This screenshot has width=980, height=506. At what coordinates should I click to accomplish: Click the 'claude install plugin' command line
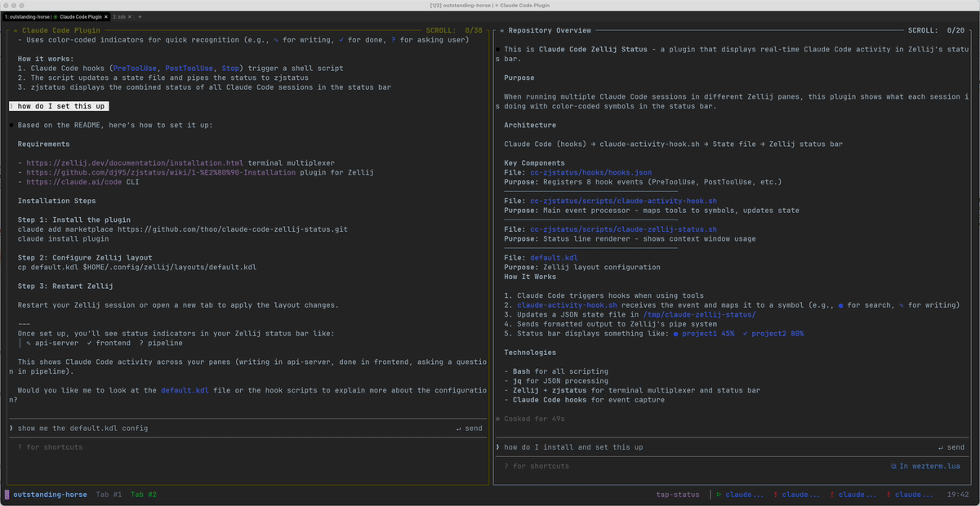pyautogui.click(x=63, y=239)
